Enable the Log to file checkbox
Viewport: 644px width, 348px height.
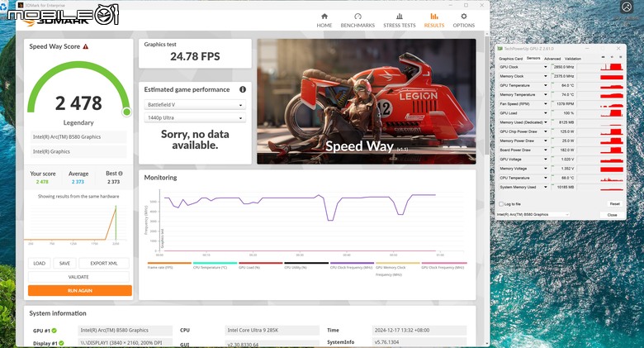501,204
